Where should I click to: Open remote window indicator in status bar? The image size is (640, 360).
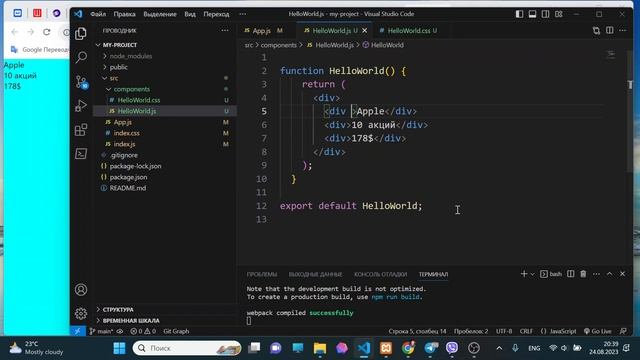[x=78, y=331]
